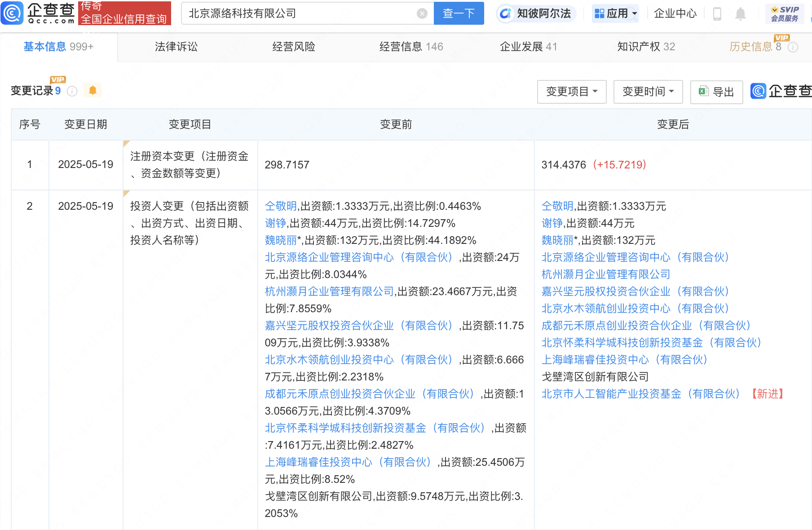Click 知彼阿尔法 AI assistant icon
This screenshot has width=812, height=530.
pos(506,13)
